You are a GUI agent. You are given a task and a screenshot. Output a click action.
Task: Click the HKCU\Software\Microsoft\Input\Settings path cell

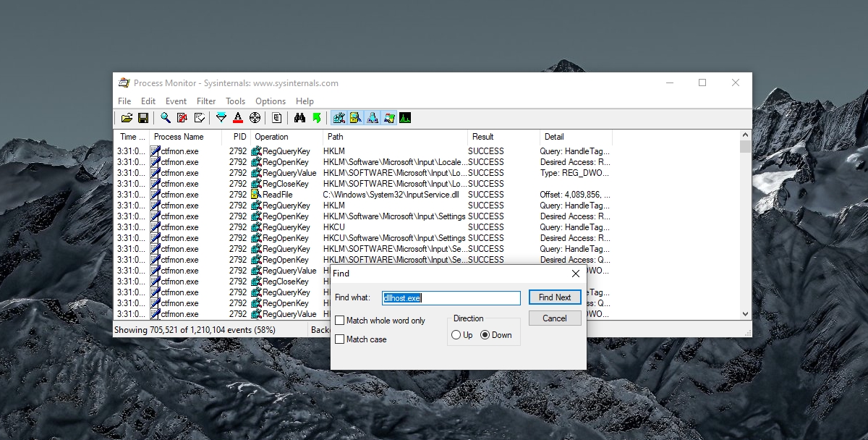[x=394, y=238]
